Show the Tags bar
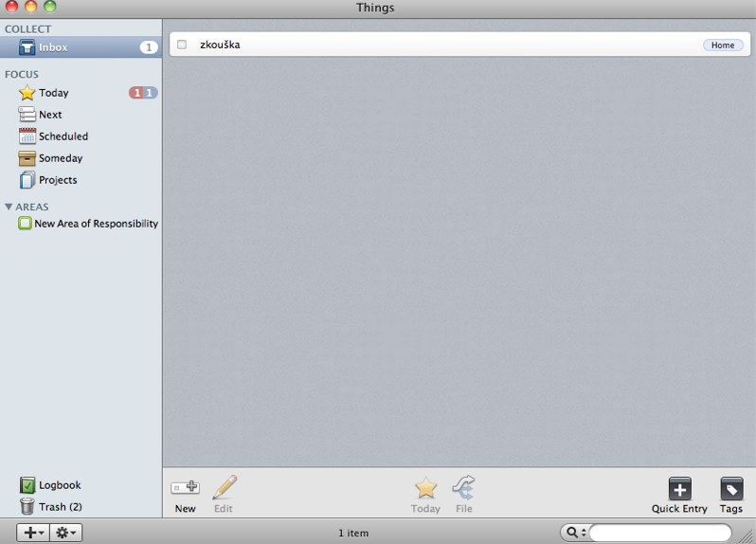 coord(731,495)
